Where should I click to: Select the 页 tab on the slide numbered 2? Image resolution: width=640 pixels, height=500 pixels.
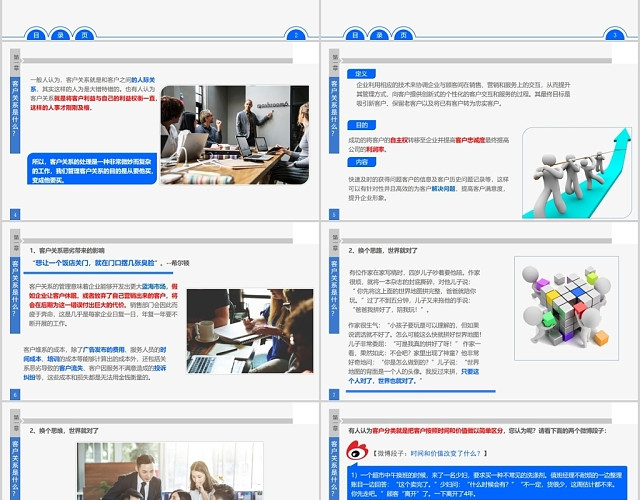84,35
